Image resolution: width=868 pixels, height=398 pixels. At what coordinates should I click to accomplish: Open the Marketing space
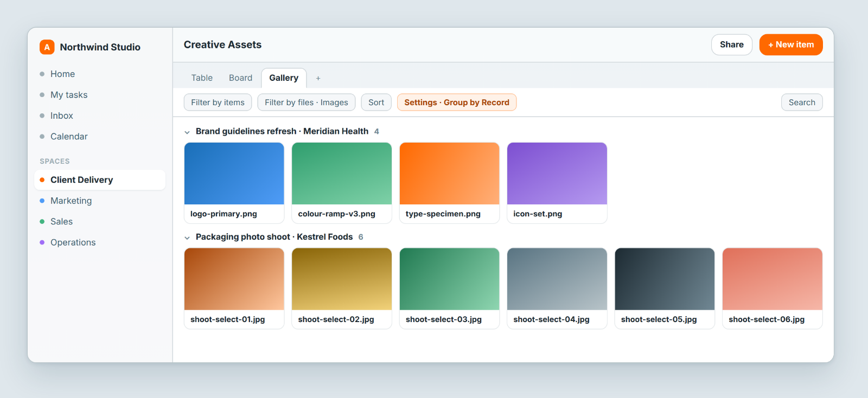coord(100,201)
